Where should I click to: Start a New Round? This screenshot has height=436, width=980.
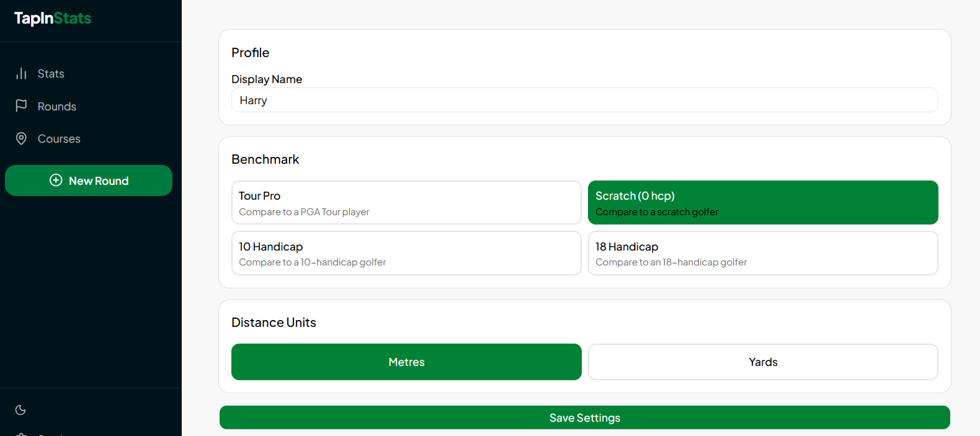89,180
